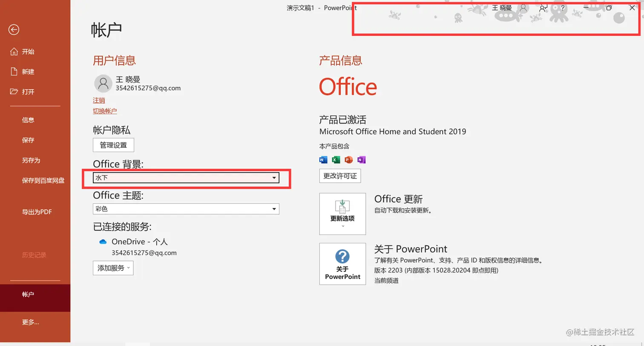Minimize the PowerPoint window

[586, 8]
